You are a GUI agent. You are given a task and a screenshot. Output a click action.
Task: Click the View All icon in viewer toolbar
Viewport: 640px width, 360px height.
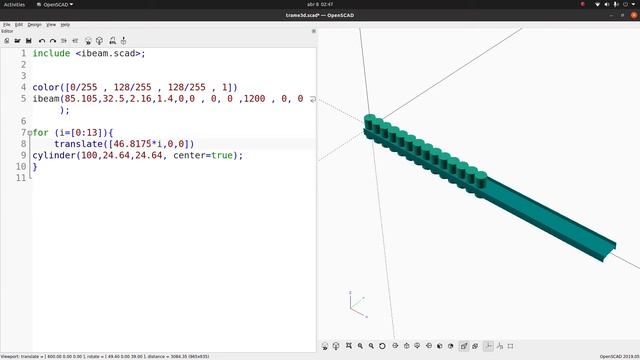coord(349,346)
